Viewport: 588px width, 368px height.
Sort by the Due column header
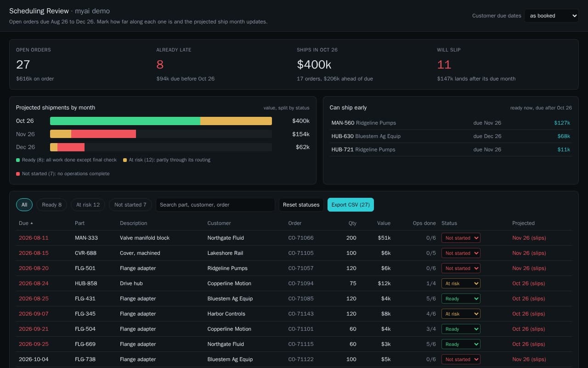coord(26,223)
